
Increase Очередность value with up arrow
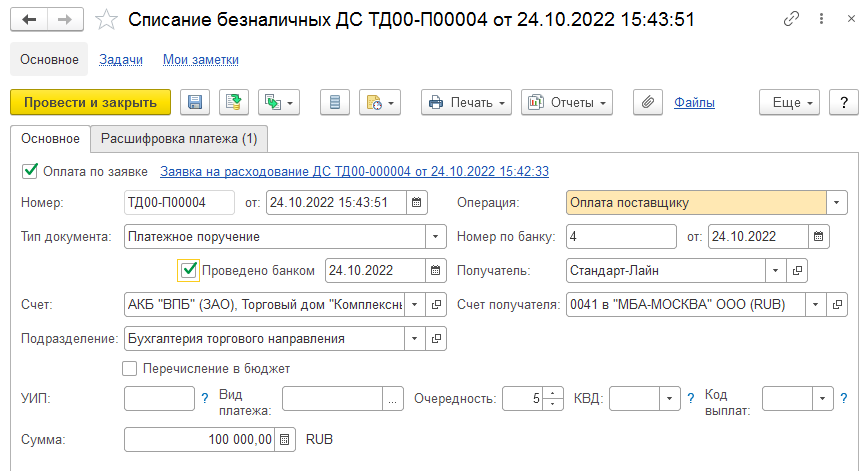click(552, 394)
